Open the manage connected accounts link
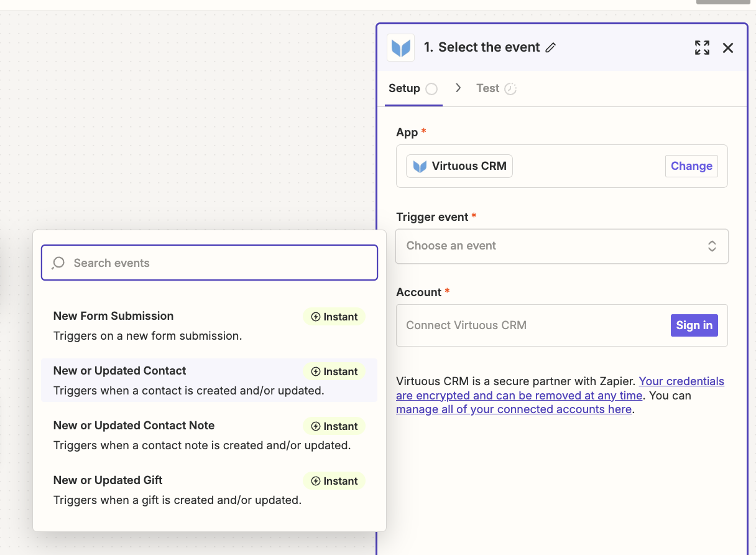 514,409
